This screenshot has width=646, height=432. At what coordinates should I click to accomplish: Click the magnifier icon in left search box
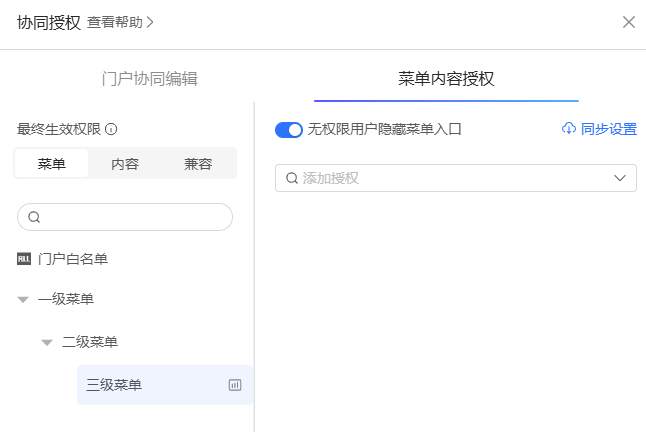(x=34, y=217)
